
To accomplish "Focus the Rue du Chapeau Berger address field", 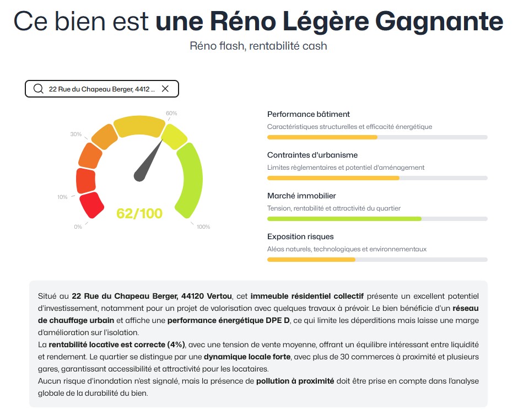I will (x=102, y=89).
